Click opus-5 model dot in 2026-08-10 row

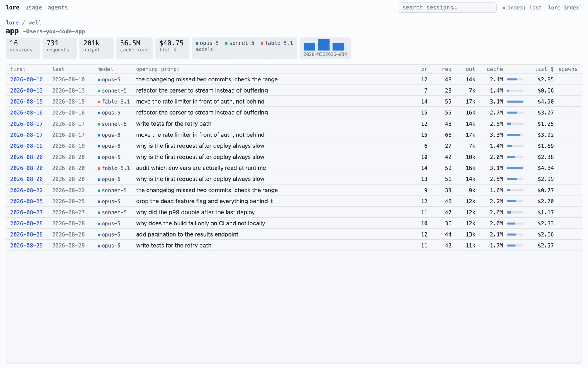pos(99,80)
